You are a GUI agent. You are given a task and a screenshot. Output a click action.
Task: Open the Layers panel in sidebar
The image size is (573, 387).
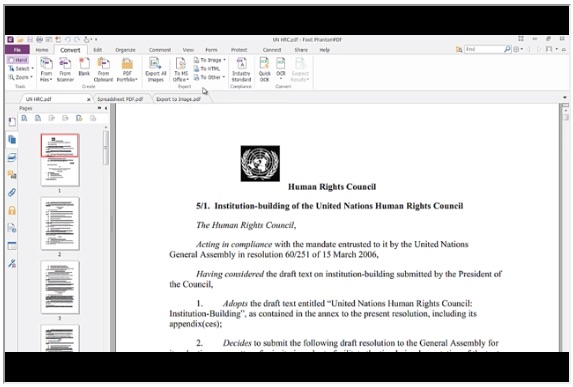pyautogui.click(x=12, y=157)
